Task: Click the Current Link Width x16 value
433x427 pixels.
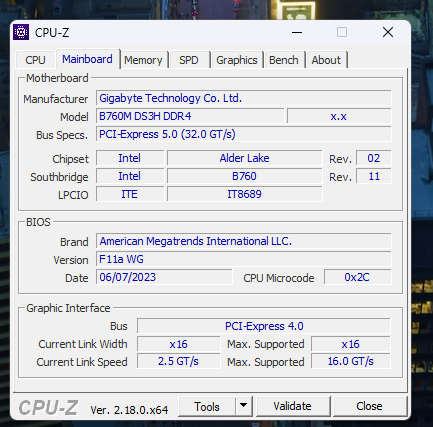Action: coord(179,344)
